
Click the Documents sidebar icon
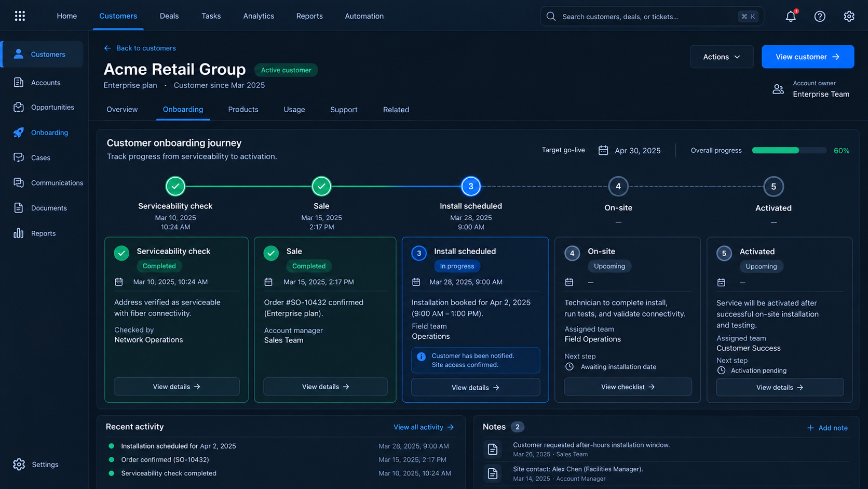tap(19, 208)
